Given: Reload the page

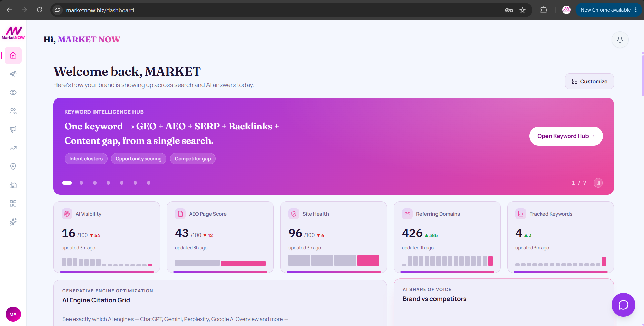Looking at the screenshot, I should tap(39, 10).
